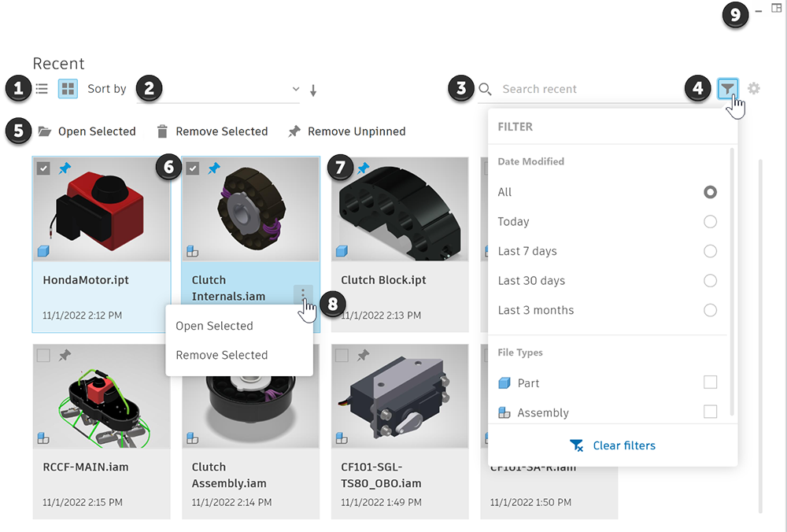Viewport: 787px width, 532px height.
Task: Unpin the Clutch Block.ipt file
Action: [363, 168]
